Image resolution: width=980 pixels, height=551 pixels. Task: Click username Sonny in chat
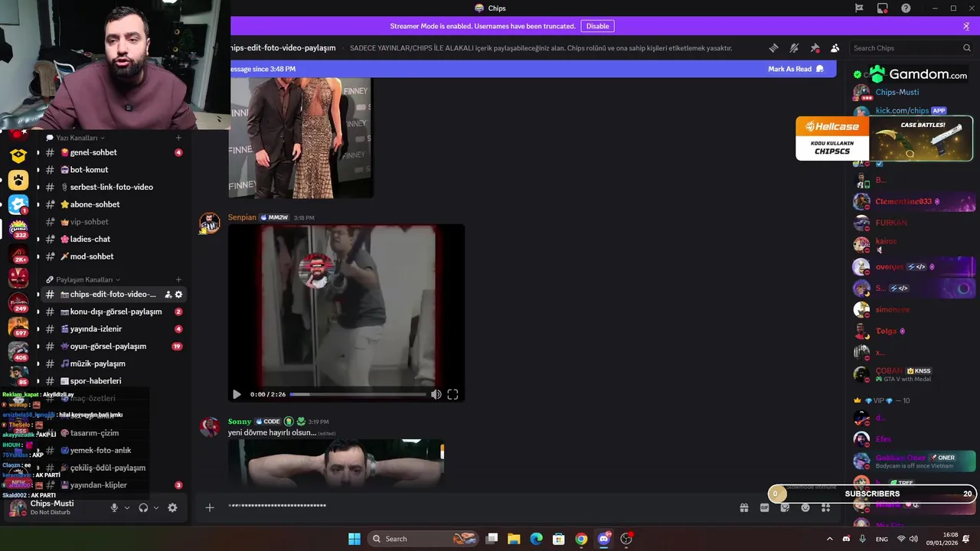pos(240,422)
